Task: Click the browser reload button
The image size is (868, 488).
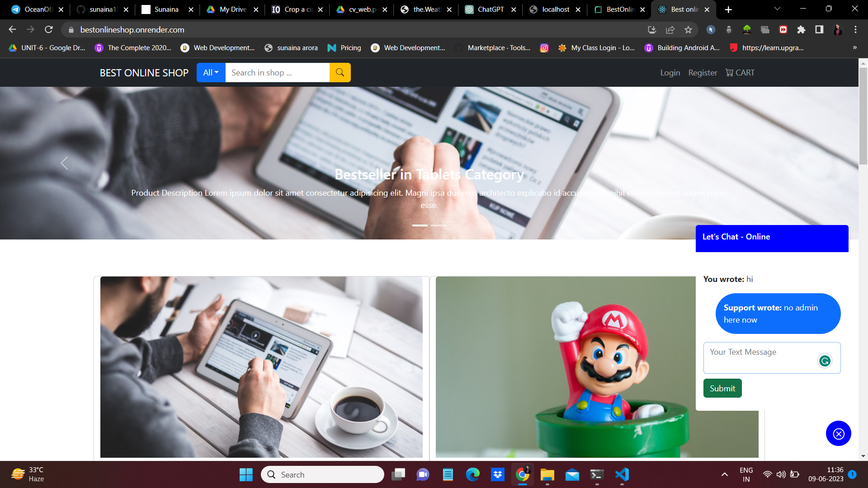Action: pos(49,30)
